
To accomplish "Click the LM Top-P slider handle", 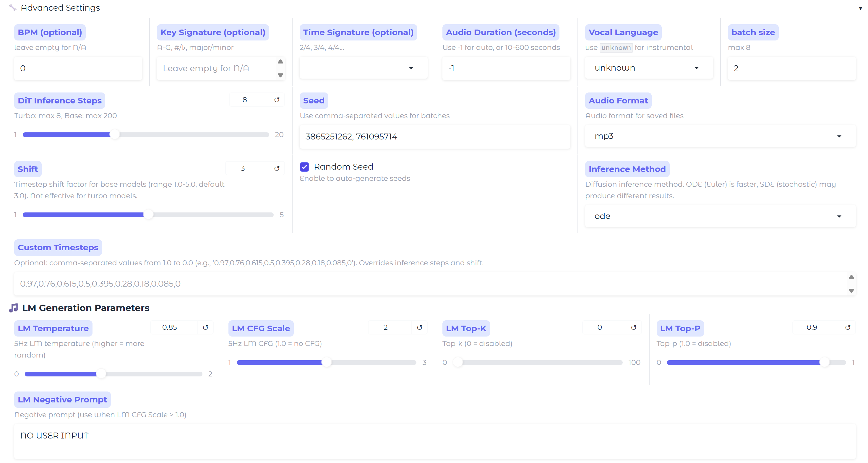I will pos(824,363).
